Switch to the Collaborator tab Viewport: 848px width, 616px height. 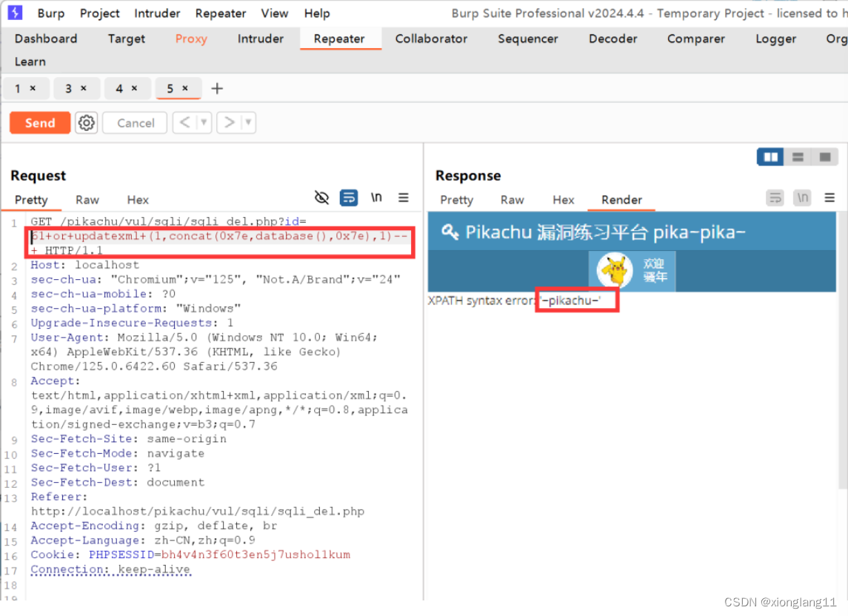pos(431,38)
